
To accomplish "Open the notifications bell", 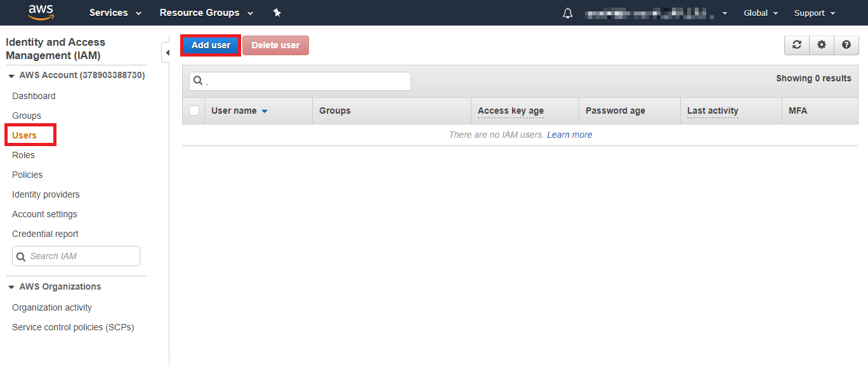I will tap(568, 13).
